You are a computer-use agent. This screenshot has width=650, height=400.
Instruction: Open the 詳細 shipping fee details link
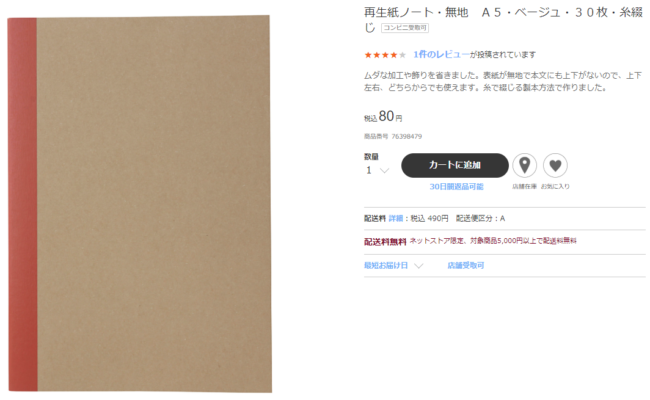click(x=396, y=218)
